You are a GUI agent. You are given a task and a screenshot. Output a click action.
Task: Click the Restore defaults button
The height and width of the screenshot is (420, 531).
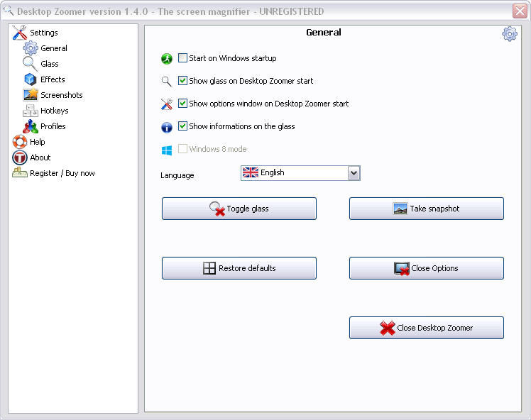pyautogui.click(x=239, y=268)
